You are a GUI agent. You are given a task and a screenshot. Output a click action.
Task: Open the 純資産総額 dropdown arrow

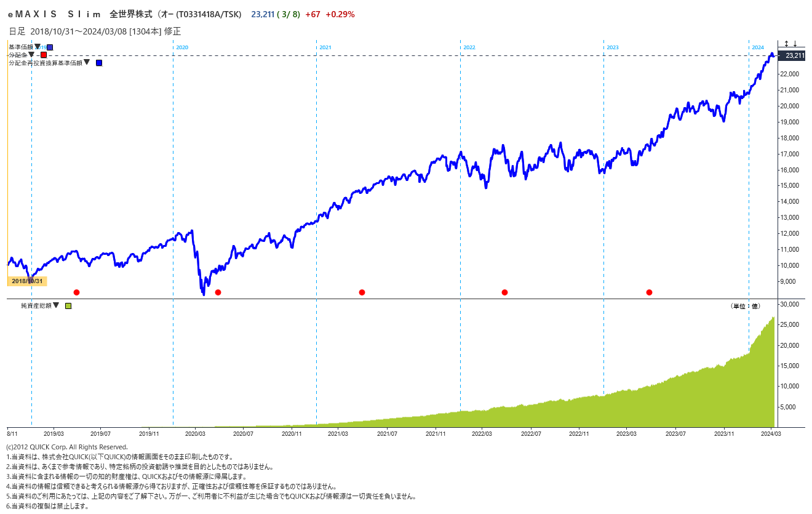point(56,305)
